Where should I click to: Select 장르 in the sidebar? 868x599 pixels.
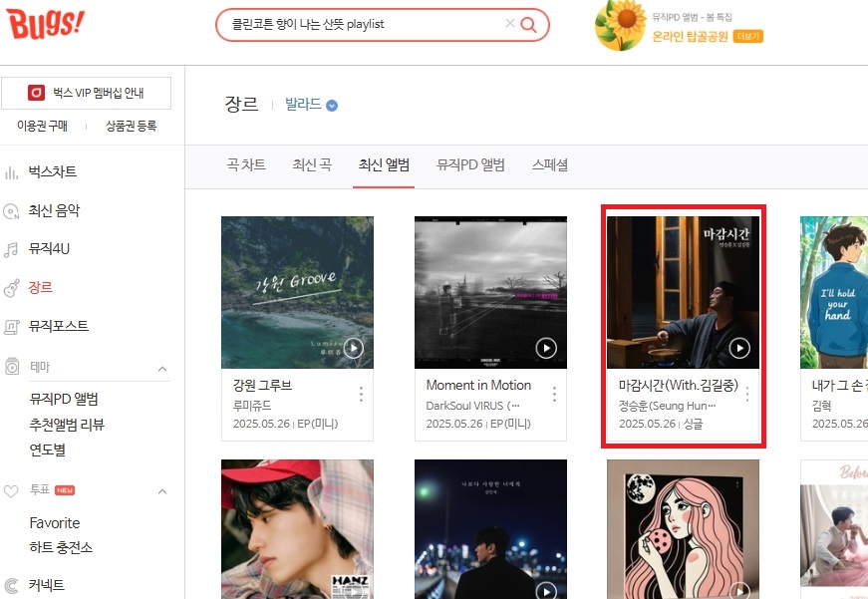click(x=41, y=287)
